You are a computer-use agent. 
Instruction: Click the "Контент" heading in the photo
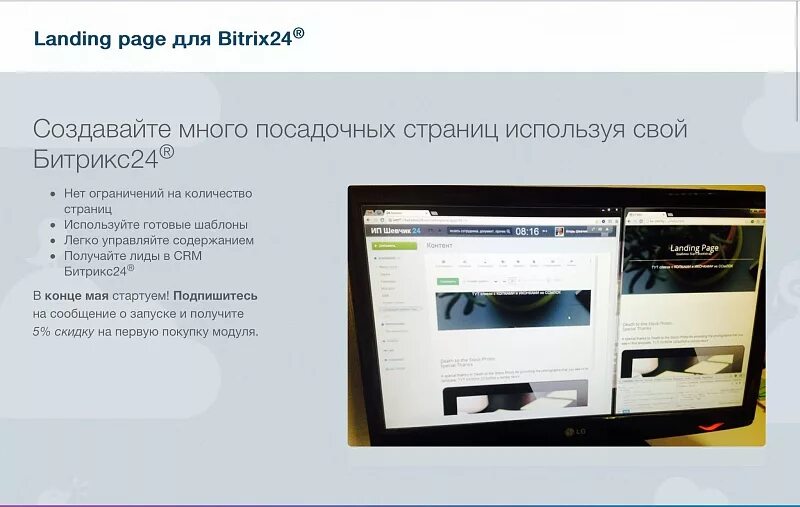pyautogui.click(x=439, y=245)
